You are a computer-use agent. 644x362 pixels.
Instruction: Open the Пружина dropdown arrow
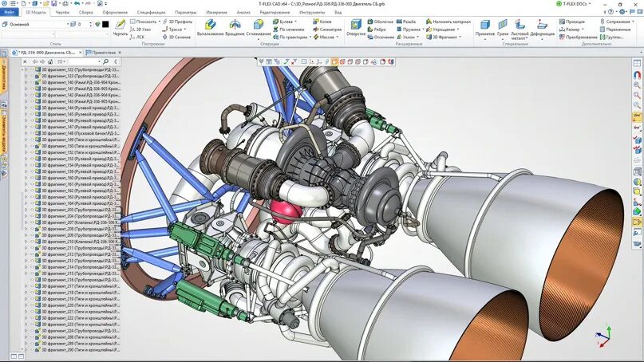pyautogui.click(x=423, y=30)
